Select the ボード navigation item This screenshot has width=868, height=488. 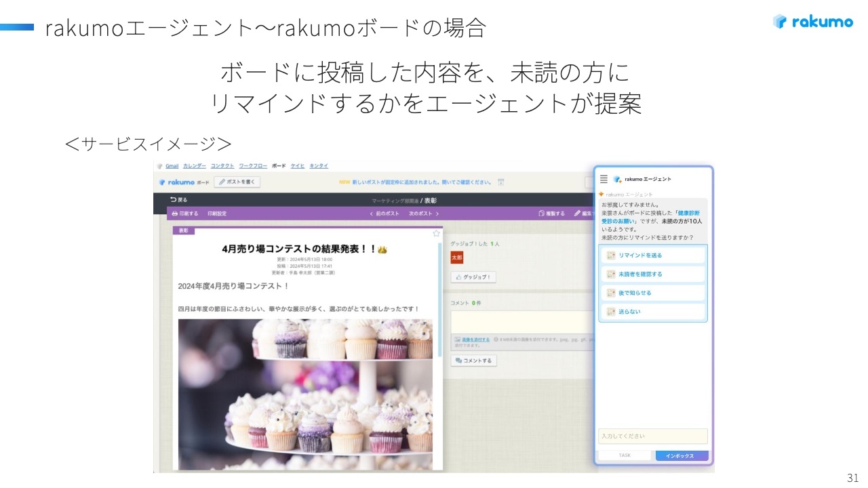pos(279,165)
